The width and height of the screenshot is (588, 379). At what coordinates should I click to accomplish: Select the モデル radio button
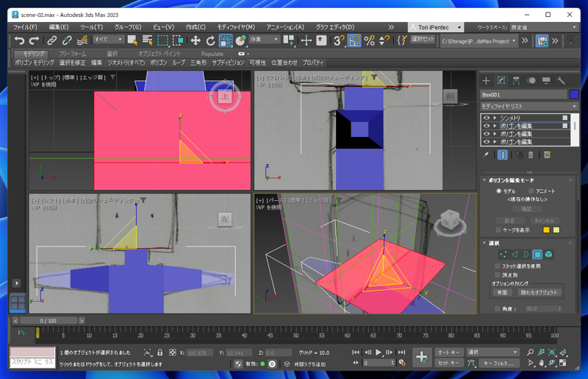(499, 191)
